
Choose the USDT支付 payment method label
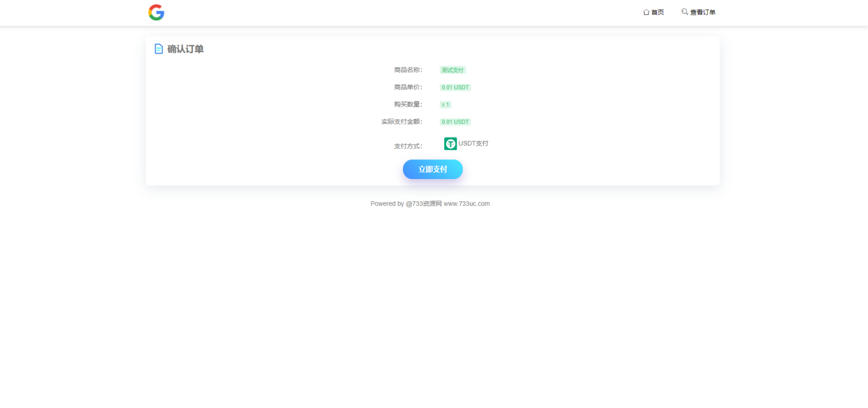(x=473, y=144)
